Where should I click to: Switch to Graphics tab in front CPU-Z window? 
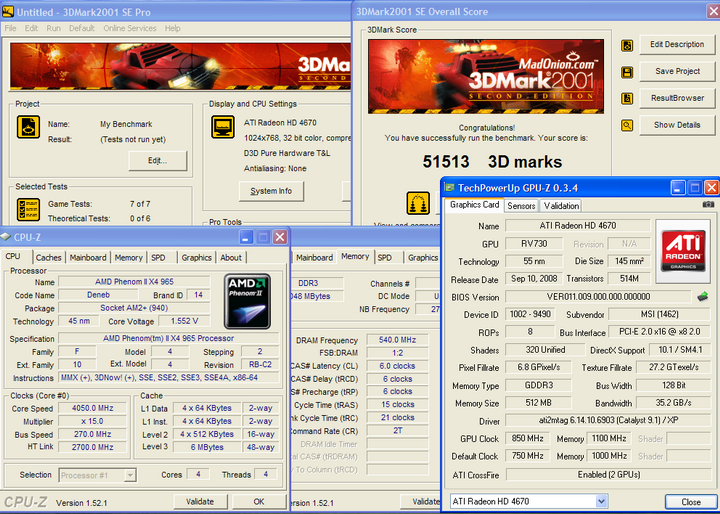(197, 258)
